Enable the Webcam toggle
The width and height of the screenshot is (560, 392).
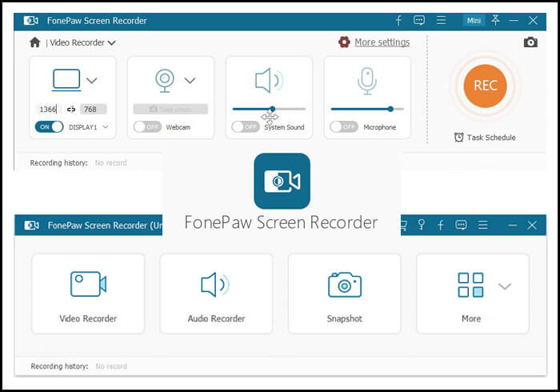[147, 126]
